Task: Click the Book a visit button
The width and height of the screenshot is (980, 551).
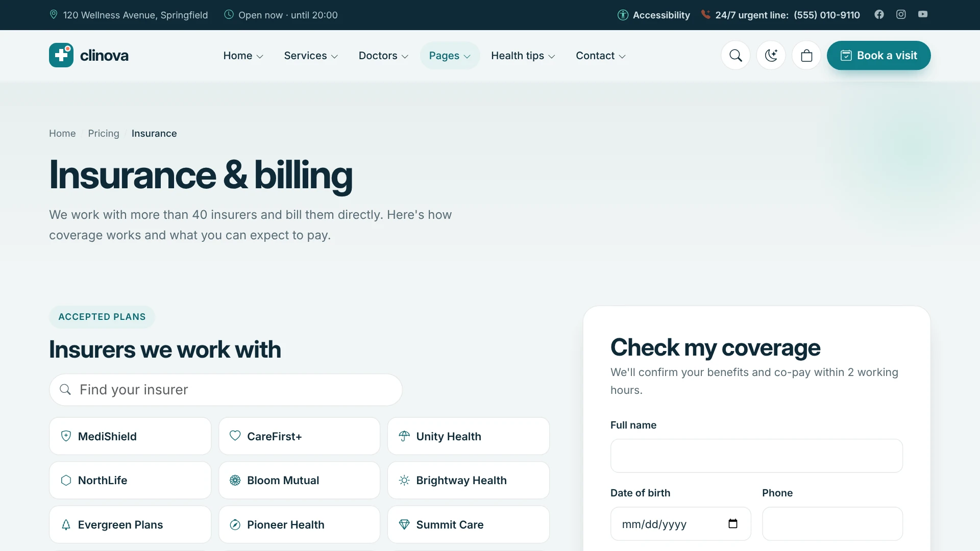Action: coord(878,55)
